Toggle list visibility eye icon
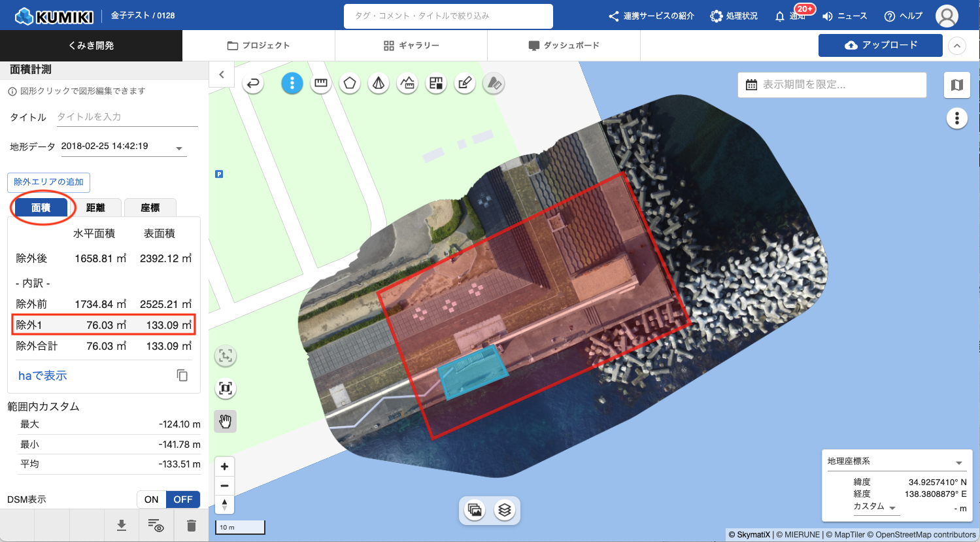This screenshot has width=980, height=542. click(156, 526)
